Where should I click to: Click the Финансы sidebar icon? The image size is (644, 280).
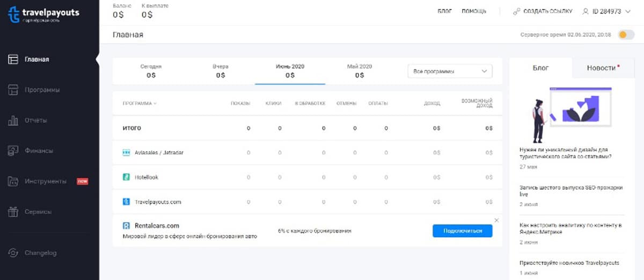(13, 151)
